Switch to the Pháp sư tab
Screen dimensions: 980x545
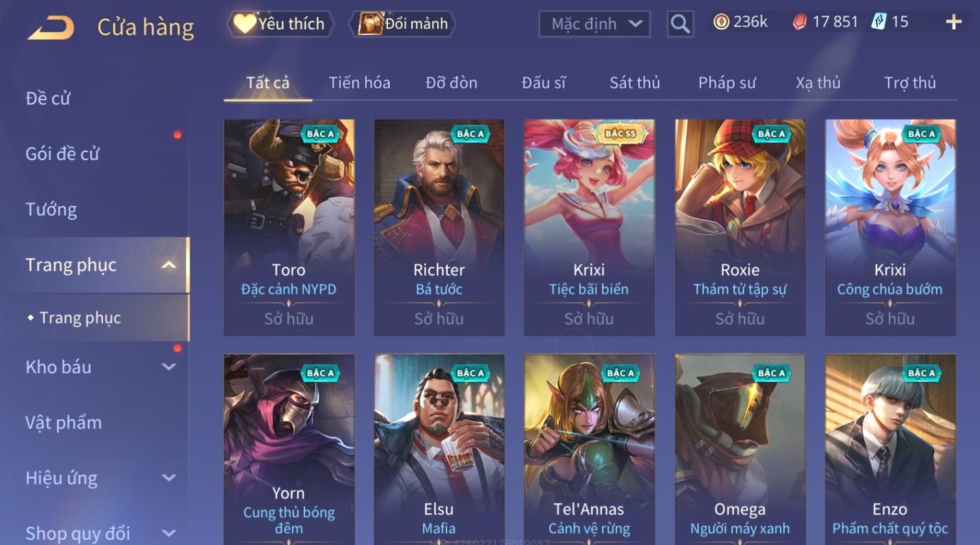point(727,83)
